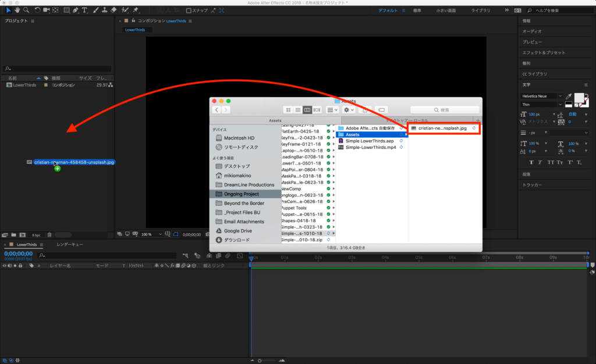
Task: Toggle the timeline Motion Blur enable button
Action: click(x=228, y=256)
